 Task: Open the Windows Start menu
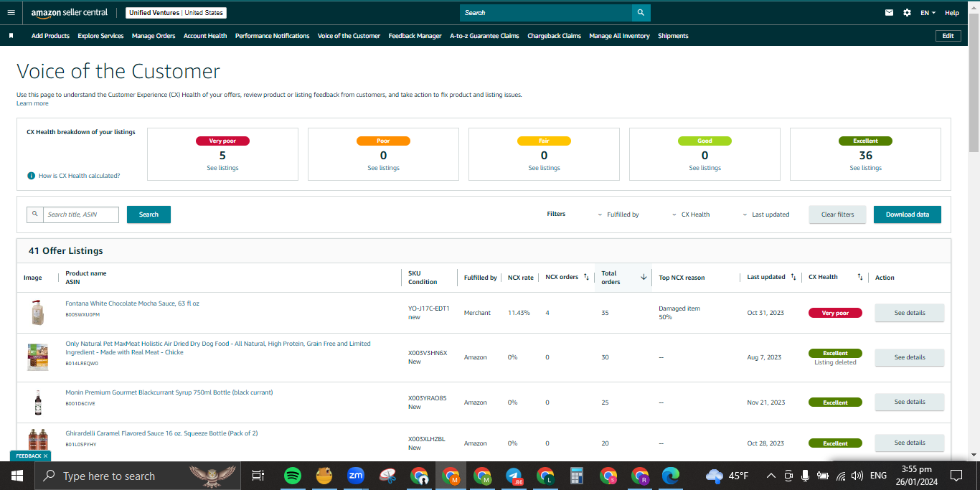[17, 476]
